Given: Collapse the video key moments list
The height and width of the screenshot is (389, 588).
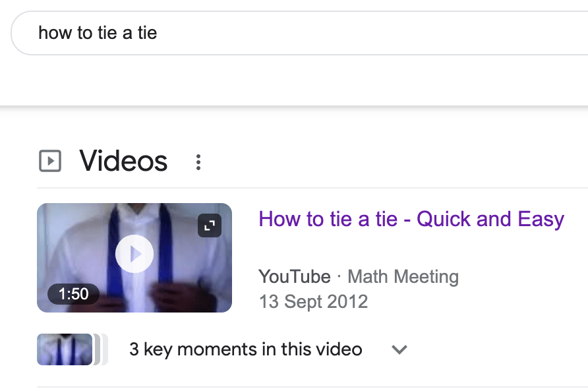Looking at the screenshot, I should [399, 349].
